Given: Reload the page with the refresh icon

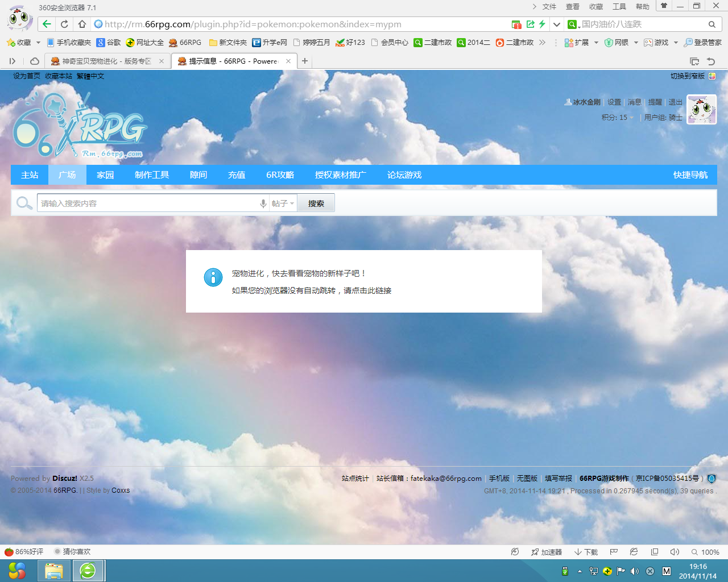Looking at the screenshot, I should coord(64,24).
